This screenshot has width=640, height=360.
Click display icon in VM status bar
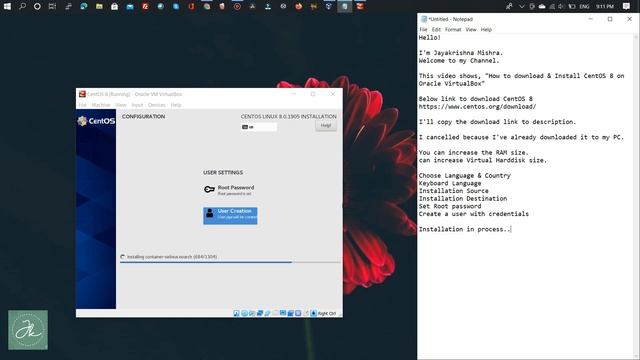[283, 313]
